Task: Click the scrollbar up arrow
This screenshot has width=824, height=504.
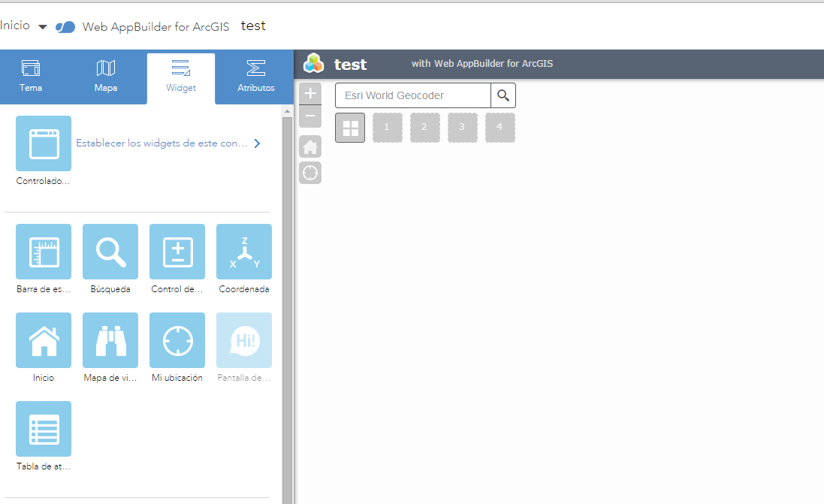Action: click(x=287, y=111)
